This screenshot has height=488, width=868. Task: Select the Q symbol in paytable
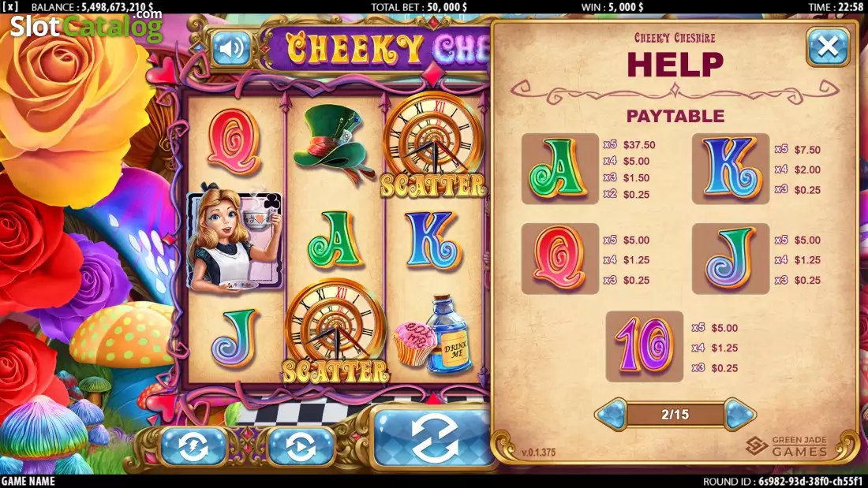click(x=559, y=259)
